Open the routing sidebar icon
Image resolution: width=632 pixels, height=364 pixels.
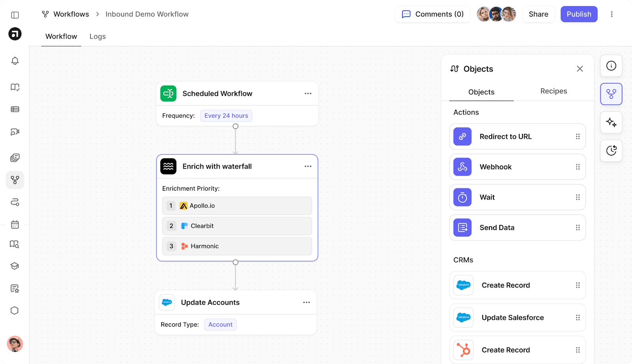coord(15,202)
